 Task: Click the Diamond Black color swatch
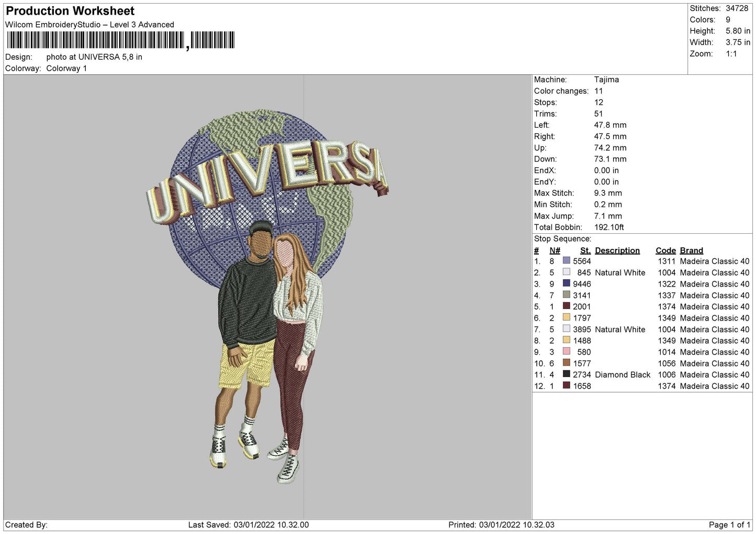point(566,374)
